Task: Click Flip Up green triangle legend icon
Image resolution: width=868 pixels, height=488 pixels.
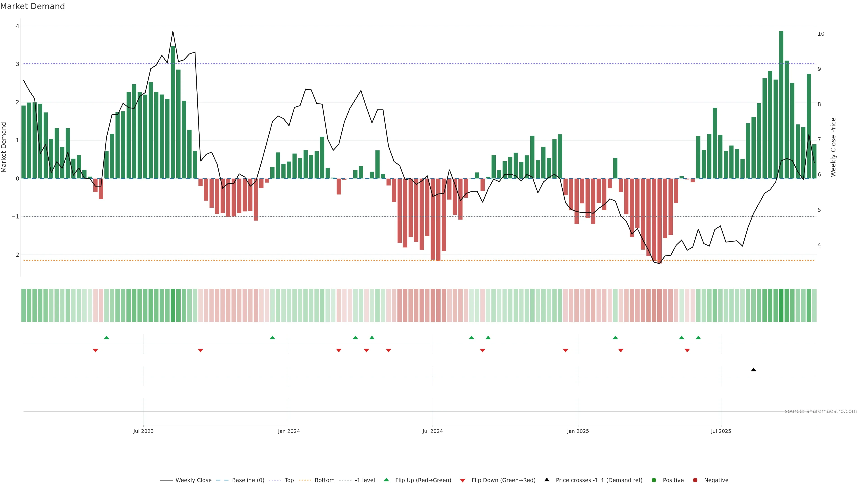Action: 387,480
